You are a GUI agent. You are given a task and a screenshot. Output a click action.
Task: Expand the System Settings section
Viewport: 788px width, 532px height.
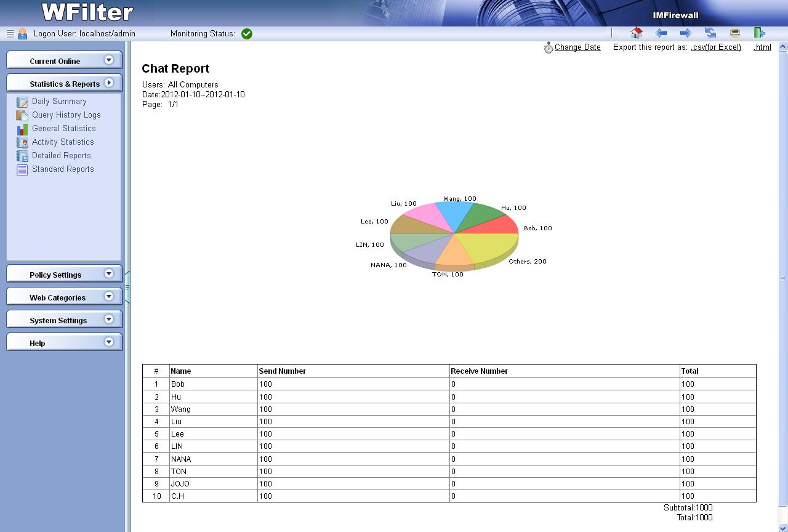click(109, 320)
